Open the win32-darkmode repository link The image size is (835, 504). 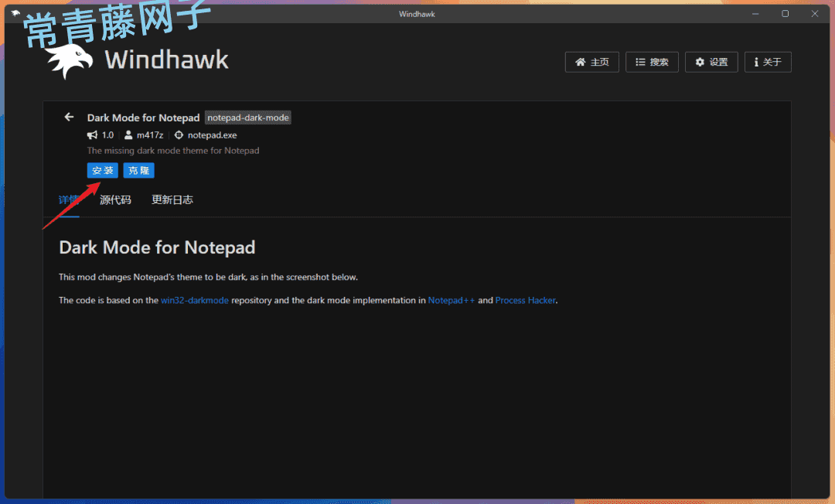195,300
